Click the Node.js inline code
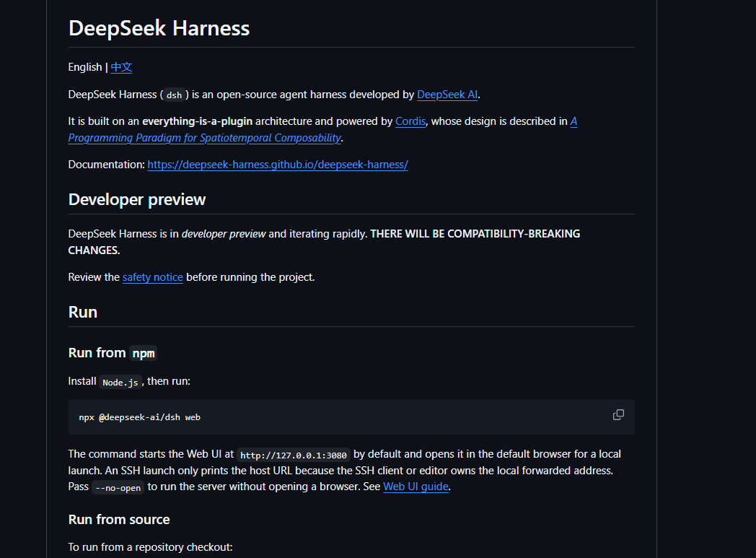This screenshot has height=558, width=756. (120, 382)
